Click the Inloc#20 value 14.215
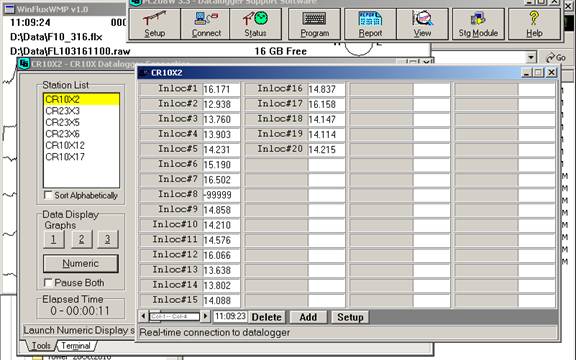 tap(326, 150)
